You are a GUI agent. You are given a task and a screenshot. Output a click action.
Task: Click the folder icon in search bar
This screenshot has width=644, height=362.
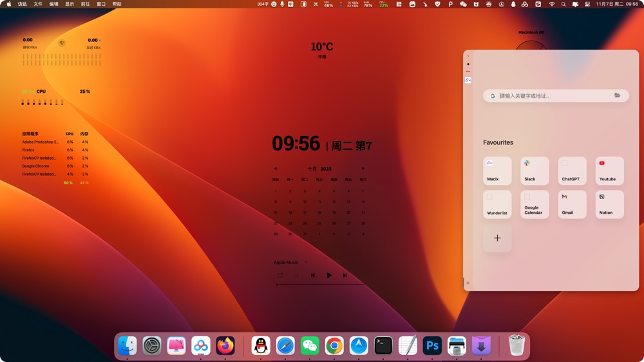tap(618, 95)
